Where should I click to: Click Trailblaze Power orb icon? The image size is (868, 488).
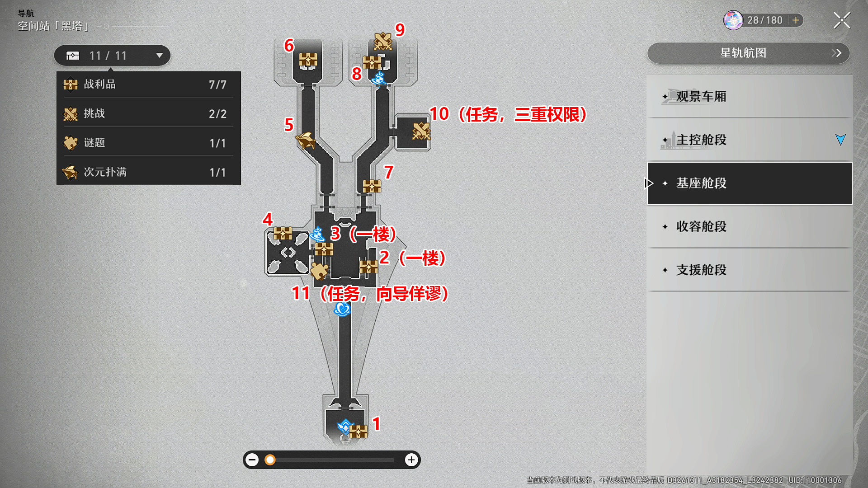click(733, 20)
